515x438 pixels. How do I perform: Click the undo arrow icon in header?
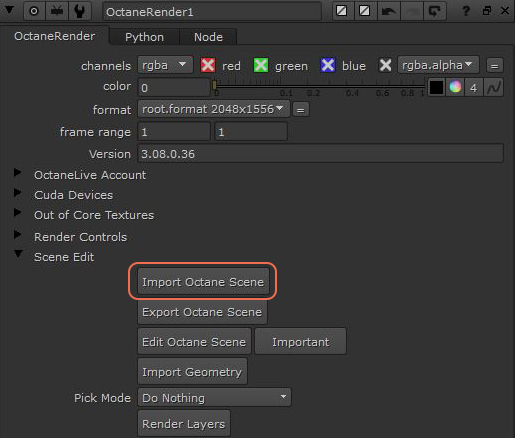click(388, 11)
